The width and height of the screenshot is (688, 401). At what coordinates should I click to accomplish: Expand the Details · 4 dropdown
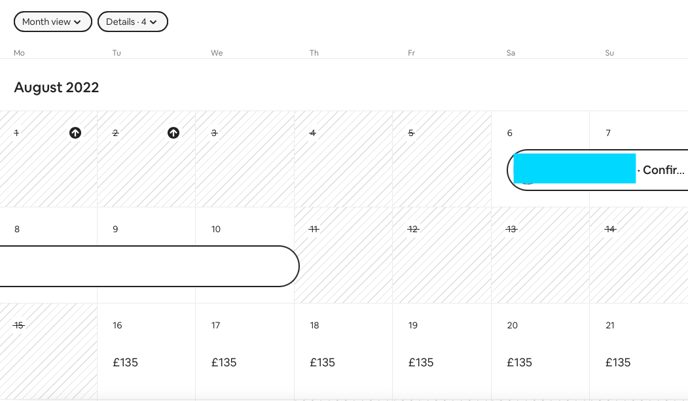click(x=133, y=21)
